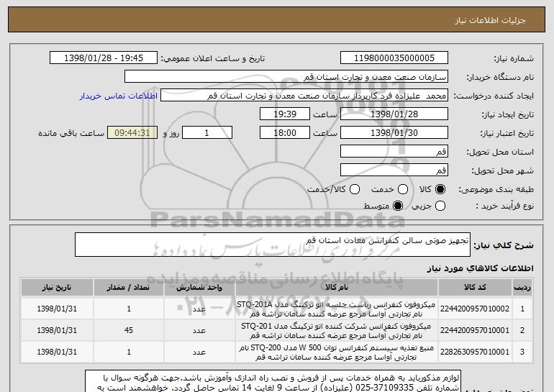554x392 pixels.
Task: Click the تعداد / مقدار column header
Action: click(129, 288)
